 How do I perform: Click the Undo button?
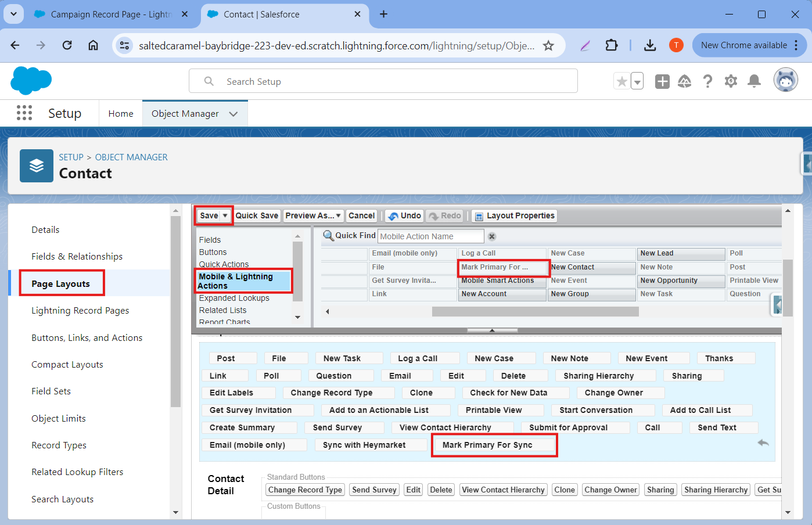point(404,215)
